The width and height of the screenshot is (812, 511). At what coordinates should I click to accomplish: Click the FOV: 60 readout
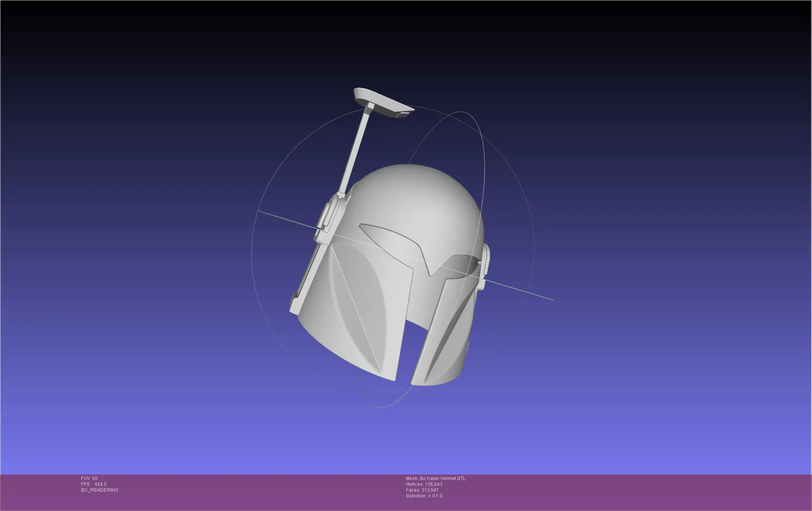pyautogui.click(x=89, y=478)
